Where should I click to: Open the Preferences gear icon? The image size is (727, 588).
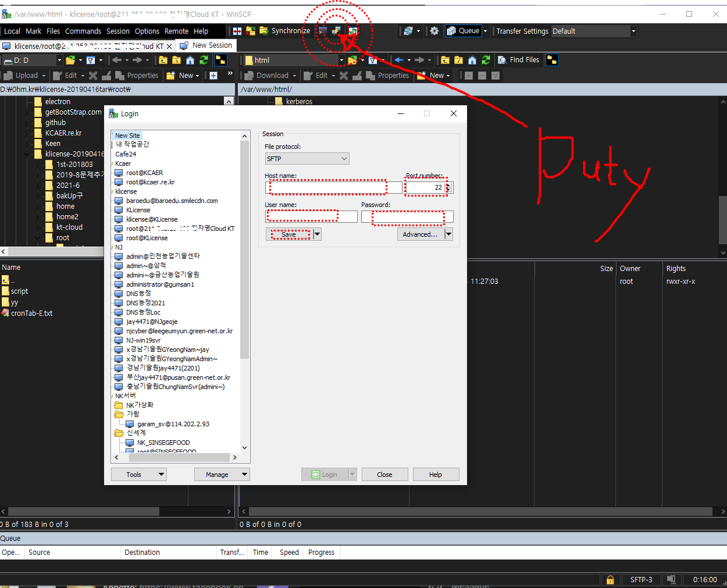(x=434, y=31)
